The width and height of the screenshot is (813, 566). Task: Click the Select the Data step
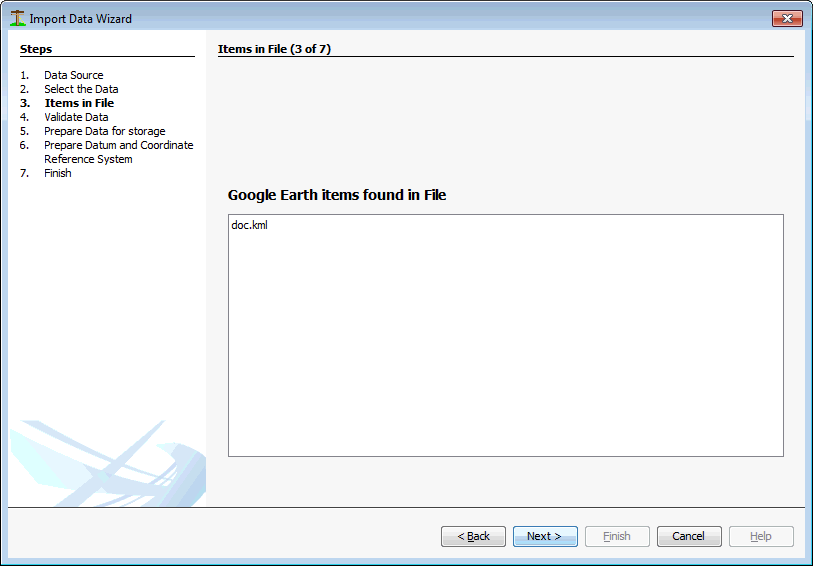tap(81, 89)
